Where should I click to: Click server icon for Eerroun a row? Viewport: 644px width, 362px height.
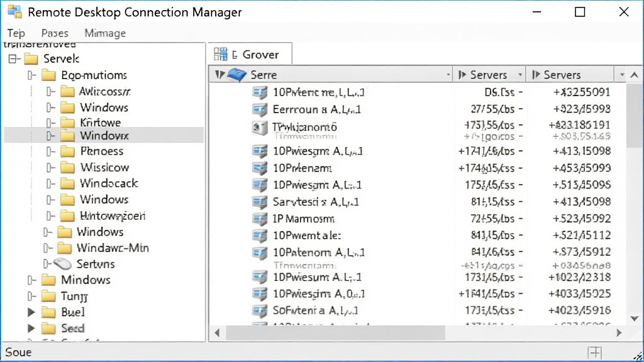click(260, 109)
